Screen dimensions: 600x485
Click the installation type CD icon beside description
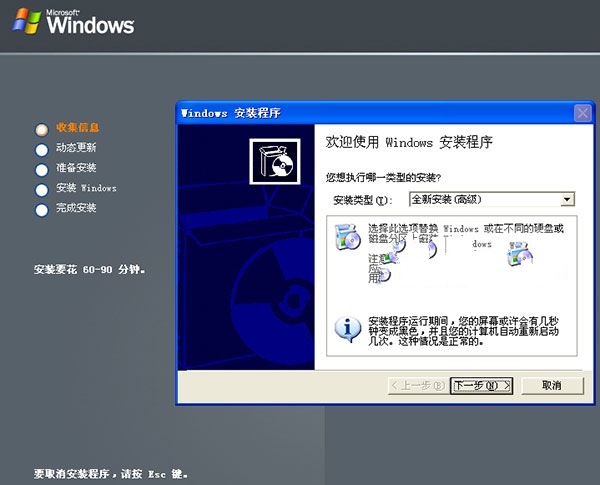tap(347, 237)
